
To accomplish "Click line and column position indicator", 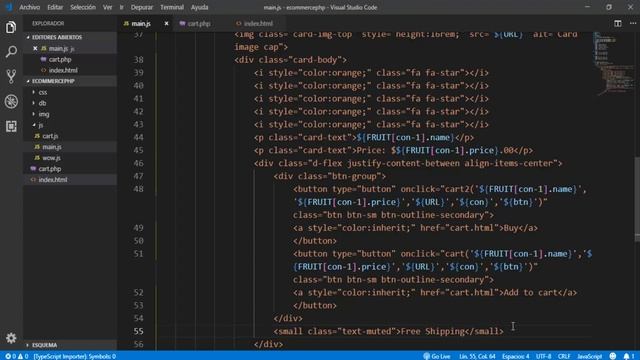I will click(477, 356).
